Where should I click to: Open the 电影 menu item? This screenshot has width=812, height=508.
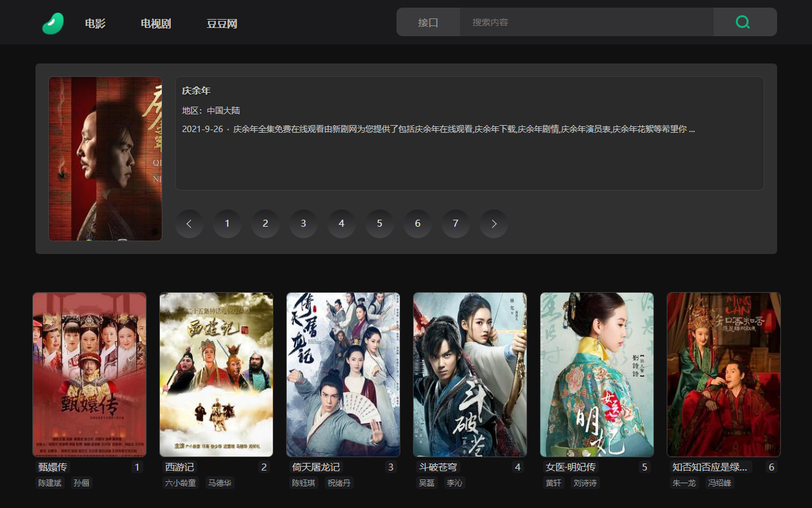[x=95, y=24]
